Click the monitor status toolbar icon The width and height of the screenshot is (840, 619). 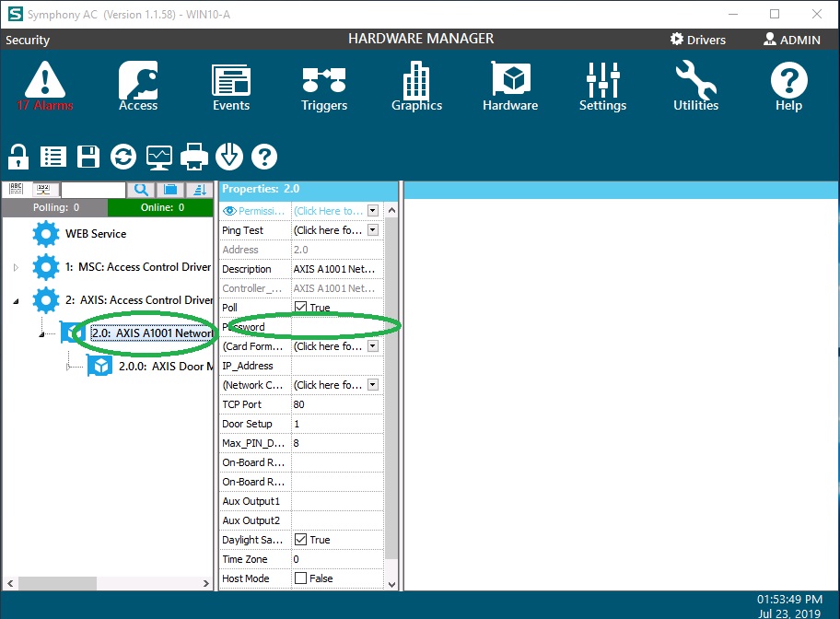(x=159, y=158)
